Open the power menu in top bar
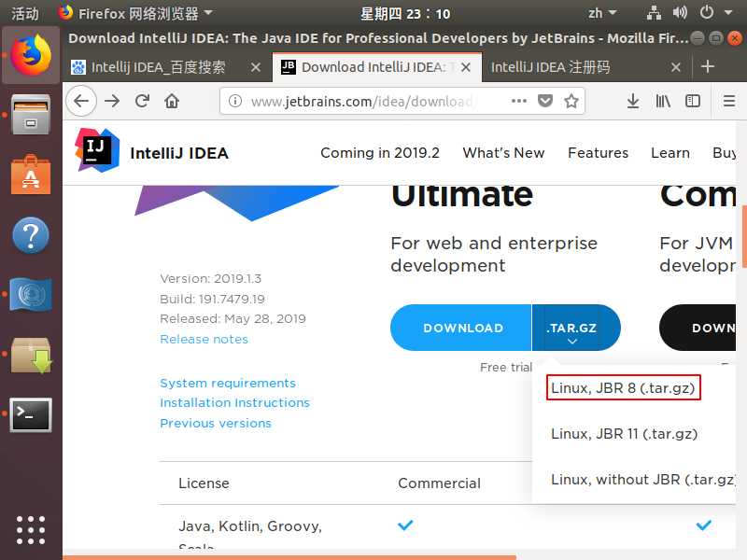This screenshot has height=560, width=747. pos(707,13)
